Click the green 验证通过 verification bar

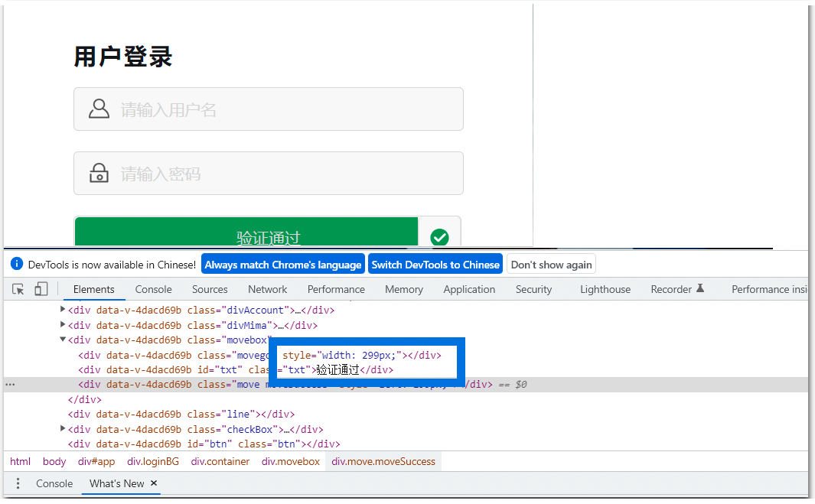(x=246, y=232)
